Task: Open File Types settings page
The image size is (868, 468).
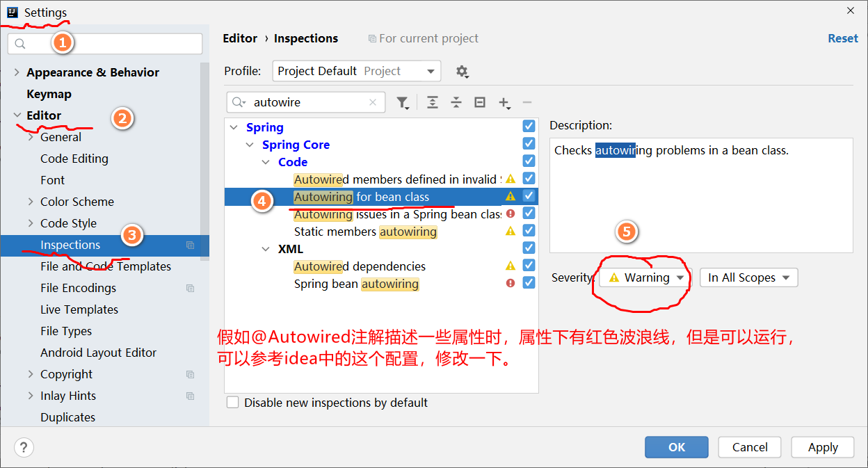Action: [x=66, y=331]
